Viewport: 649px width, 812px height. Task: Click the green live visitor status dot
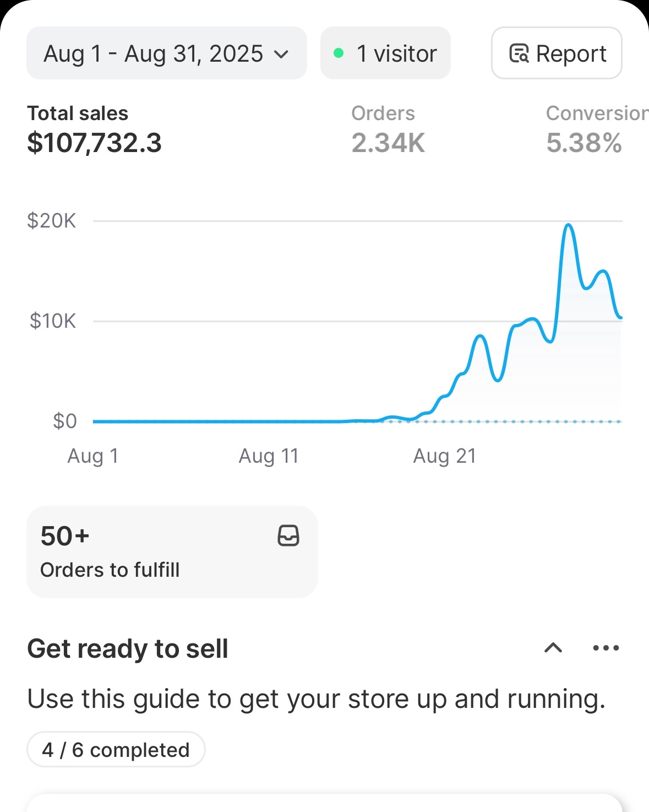point(339,53)
